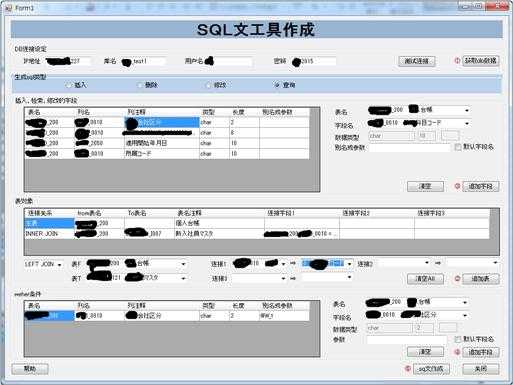This screenshot has height=385, width=513.
Task: Open 表名 dropdown in the field selection panel
Action: [x=467, y=110]
